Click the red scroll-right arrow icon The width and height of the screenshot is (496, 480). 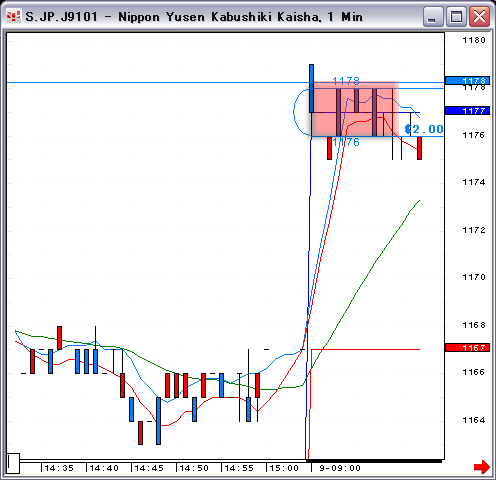coord(482,467)
